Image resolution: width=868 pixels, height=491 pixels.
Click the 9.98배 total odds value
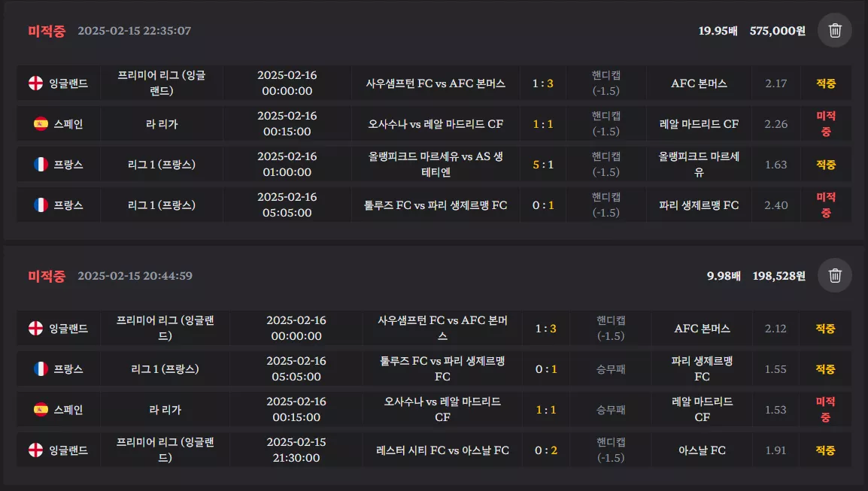723,276
